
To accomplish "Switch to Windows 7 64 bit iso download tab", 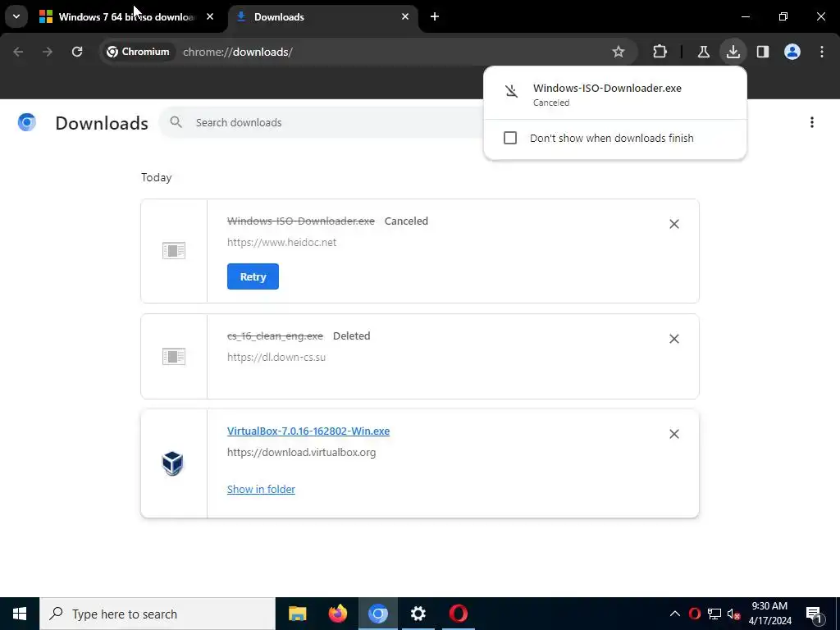I will coord(127,17).
